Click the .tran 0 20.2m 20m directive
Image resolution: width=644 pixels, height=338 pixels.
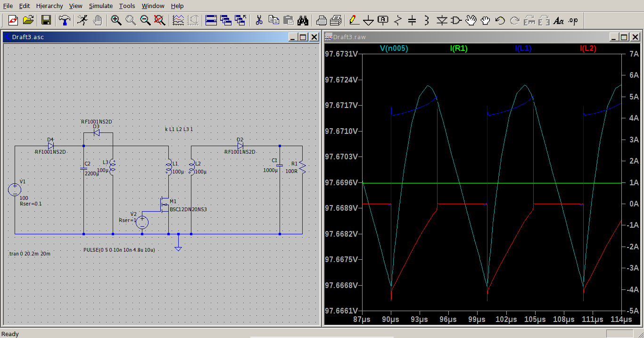pos(30,254)
